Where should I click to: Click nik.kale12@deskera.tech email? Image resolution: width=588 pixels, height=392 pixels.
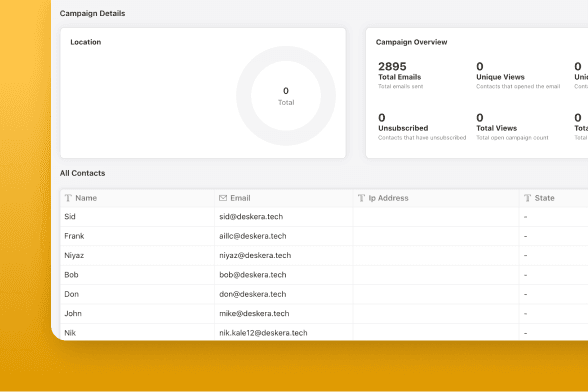263,333
